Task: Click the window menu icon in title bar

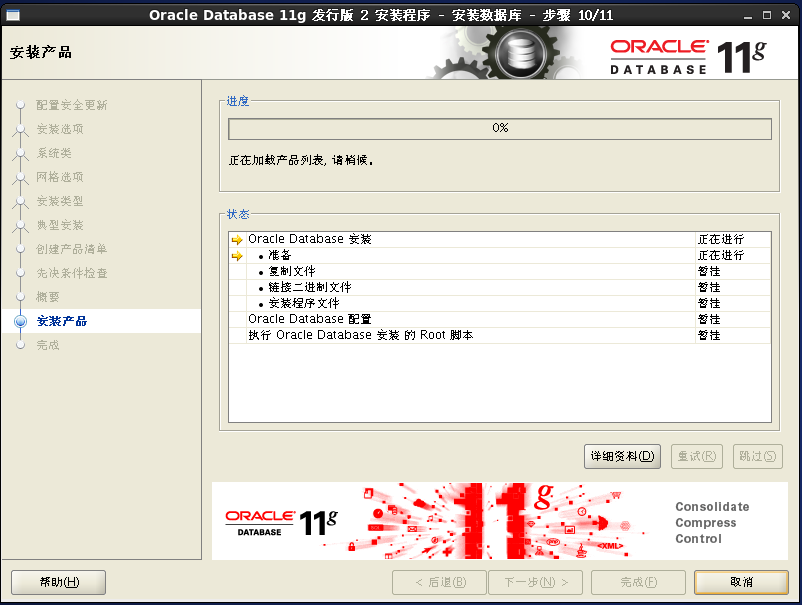Action: click(13, 15)
